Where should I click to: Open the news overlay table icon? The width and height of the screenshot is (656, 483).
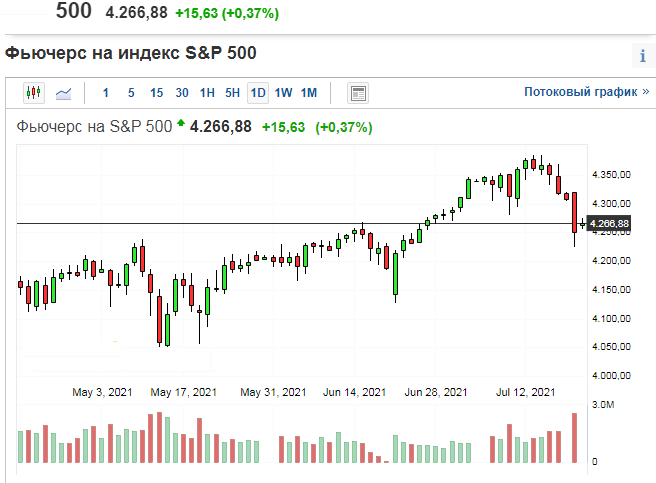click(358, 93)
